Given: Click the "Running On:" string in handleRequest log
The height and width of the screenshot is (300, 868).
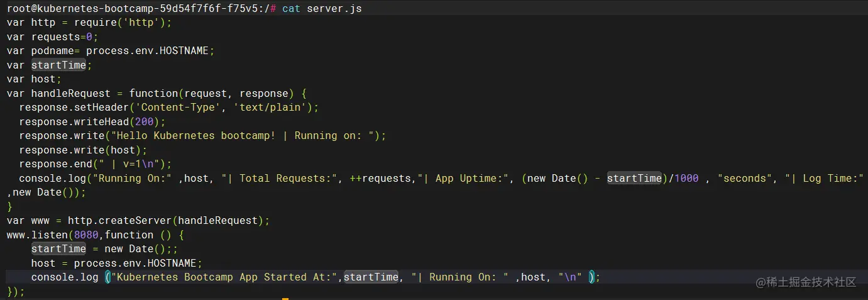Looking at the screenshot, I should point(132,178).
